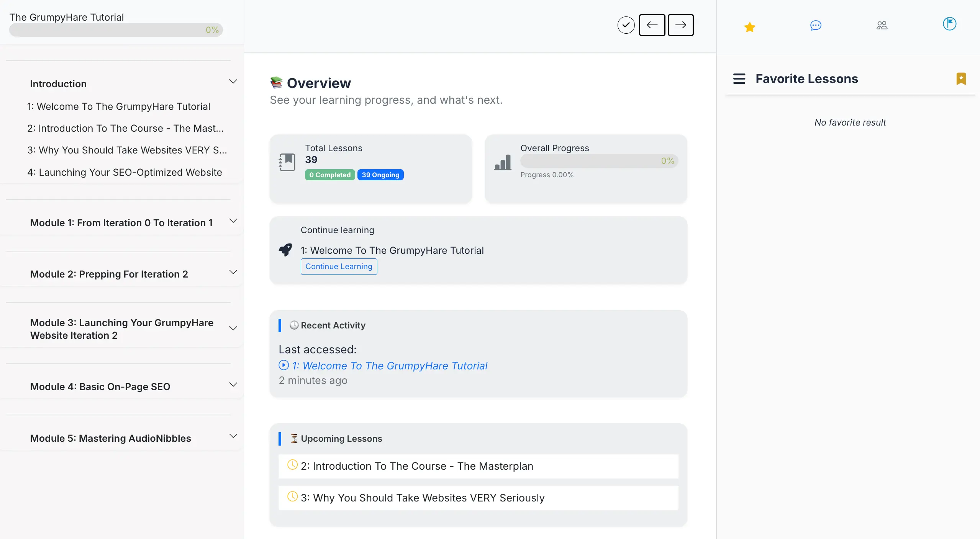This screenshot has width=980, height=539.
Task: Select the blue flag icon
Action: pos(950,24)
